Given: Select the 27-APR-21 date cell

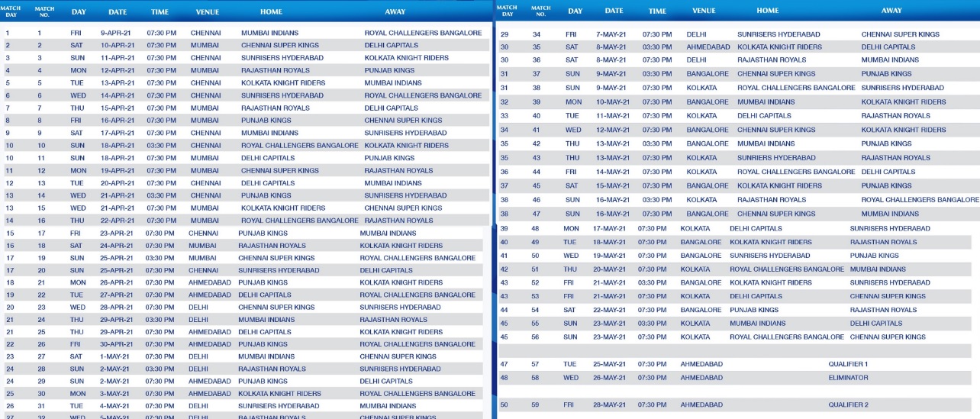Looking at the screenshot, I should pos(115,295).
